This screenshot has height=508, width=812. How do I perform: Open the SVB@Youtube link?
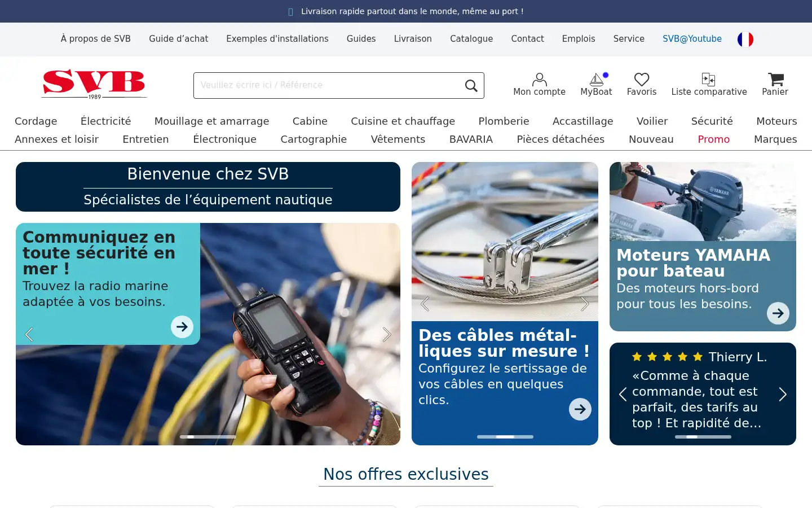point(692,39)
